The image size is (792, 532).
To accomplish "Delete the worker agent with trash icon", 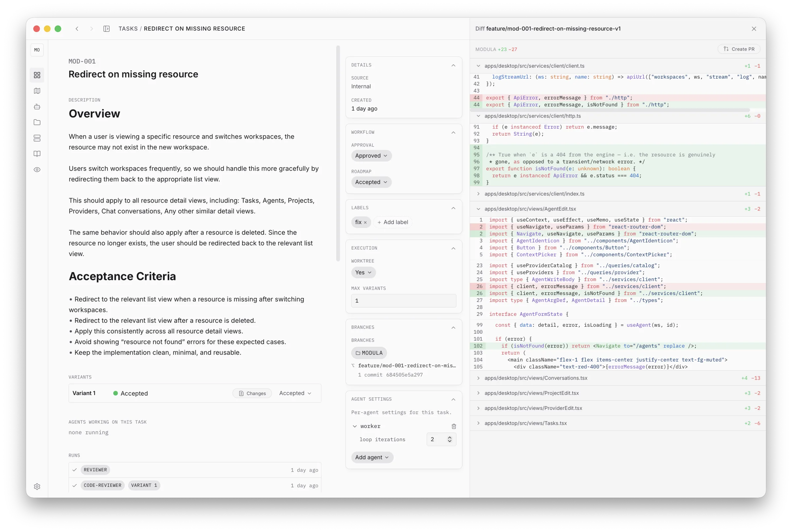I will pyautogui.click(x=453, y=426).
